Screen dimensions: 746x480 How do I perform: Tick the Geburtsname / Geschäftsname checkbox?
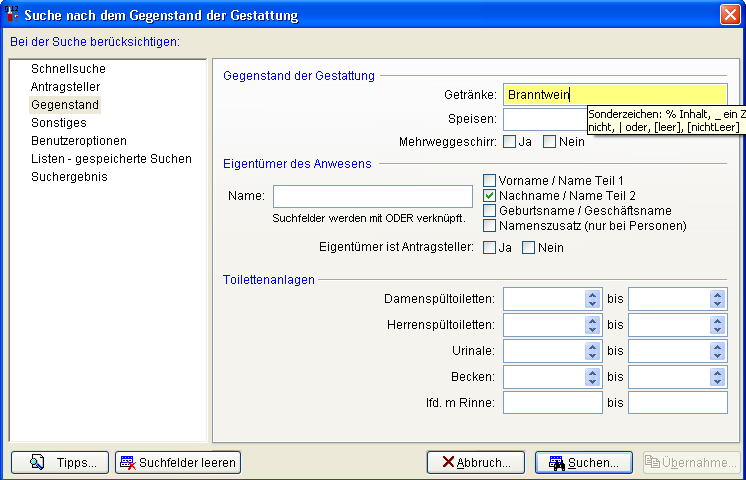click(490, 211)
